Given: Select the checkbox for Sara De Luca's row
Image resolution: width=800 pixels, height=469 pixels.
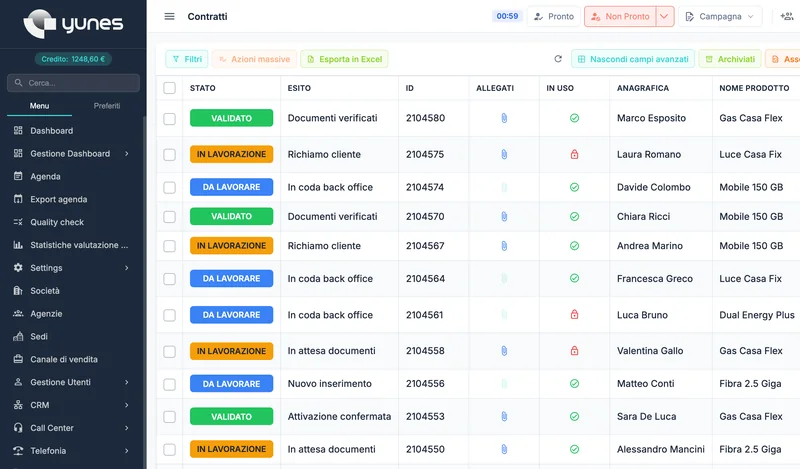Looking at the screenshot, I should coord(169,417).
